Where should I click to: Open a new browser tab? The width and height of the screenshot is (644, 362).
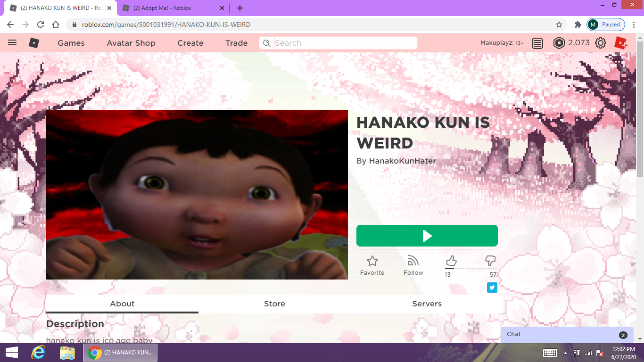coord(240,8)
